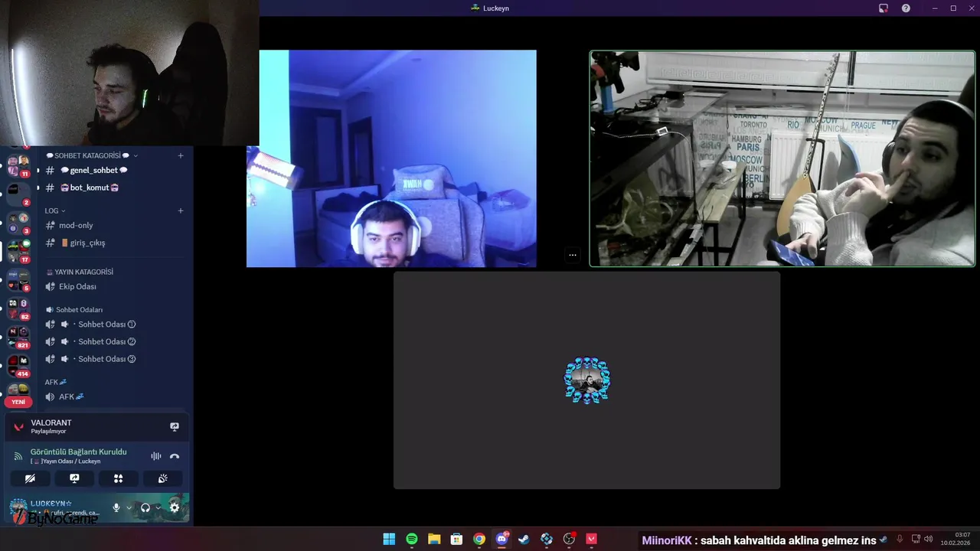Mute the microphone in the user panel
The image size is (980, 551).
tap(116, 507)
